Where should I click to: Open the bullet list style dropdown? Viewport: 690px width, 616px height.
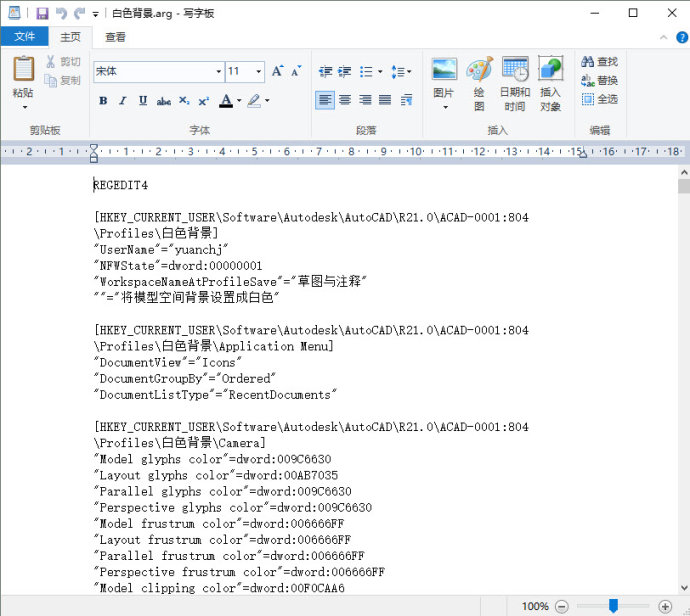tap(380, 71)
